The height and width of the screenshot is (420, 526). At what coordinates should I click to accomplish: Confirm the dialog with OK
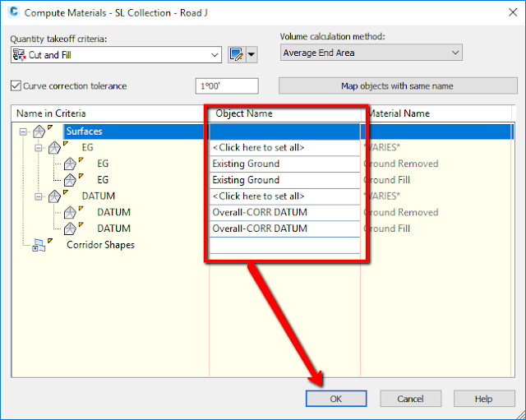pyautogui.click(x=336, y=399)
